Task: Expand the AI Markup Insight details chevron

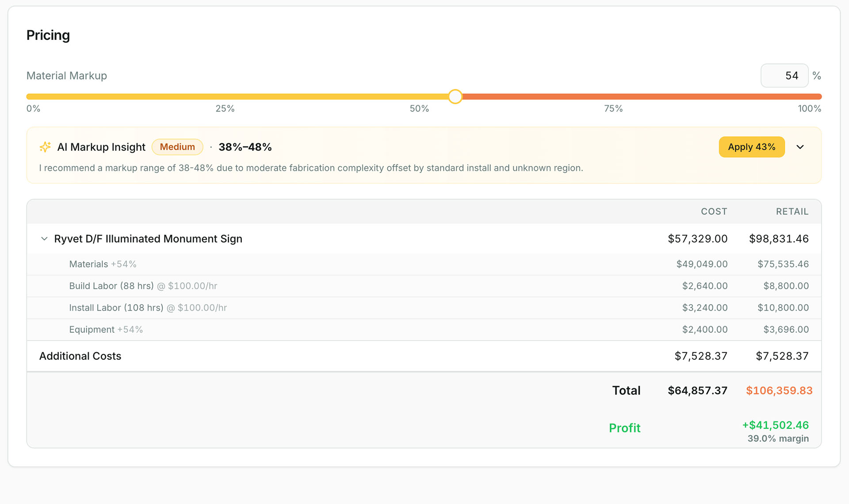Action: (800, 147)
